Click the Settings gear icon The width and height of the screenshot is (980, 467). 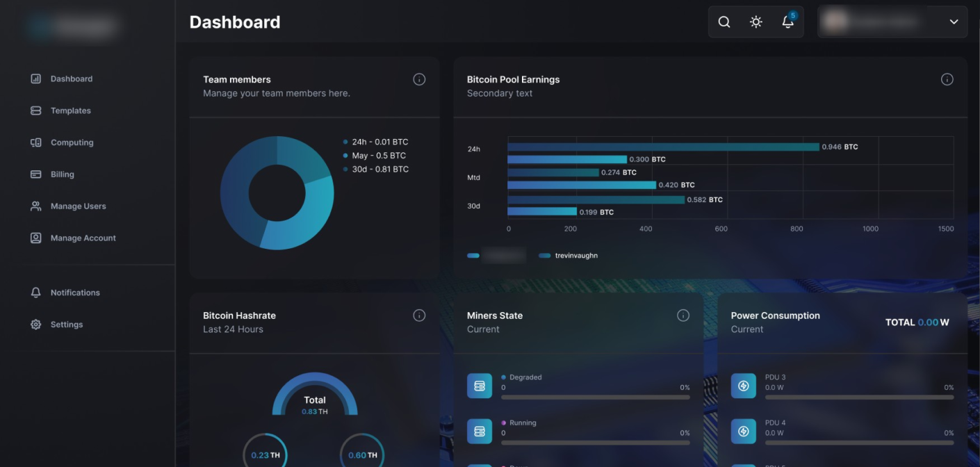[36, 325]
